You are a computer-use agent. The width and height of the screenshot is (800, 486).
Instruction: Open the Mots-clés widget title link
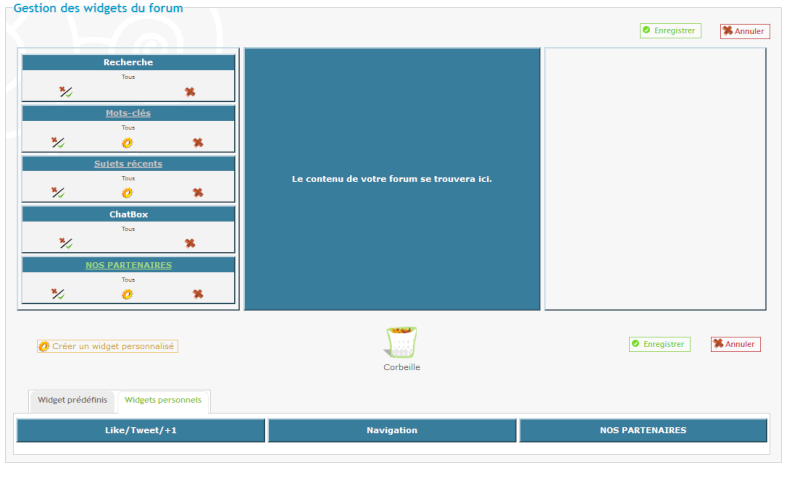pos(128,113)
